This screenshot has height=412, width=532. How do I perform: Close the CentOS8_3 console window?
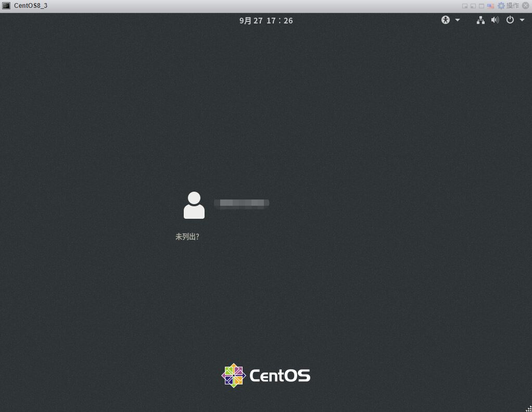[x=526, y=5]
